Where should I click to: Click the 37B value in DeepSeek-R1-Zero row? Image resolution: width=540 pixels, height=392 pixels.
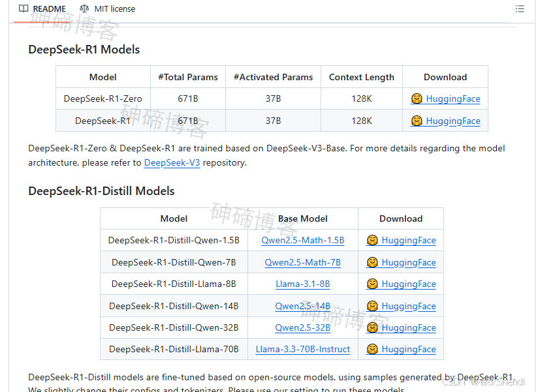(273, 98)
